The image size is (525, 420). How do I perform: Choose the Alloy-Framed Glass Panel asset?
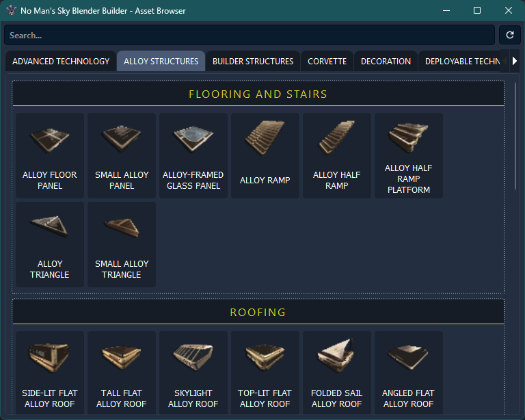(x=193, y=156)
